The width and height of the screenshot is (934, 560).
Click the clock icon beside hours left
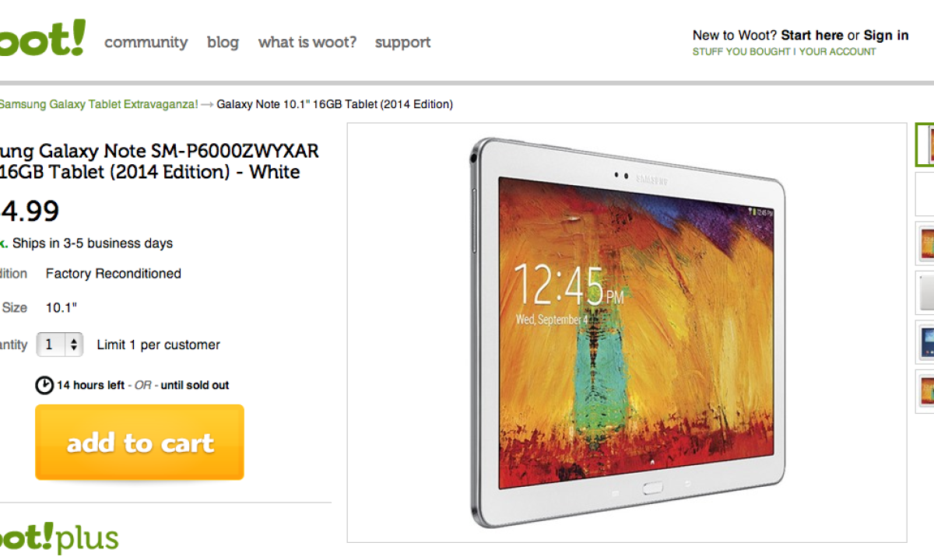[44, 385]
